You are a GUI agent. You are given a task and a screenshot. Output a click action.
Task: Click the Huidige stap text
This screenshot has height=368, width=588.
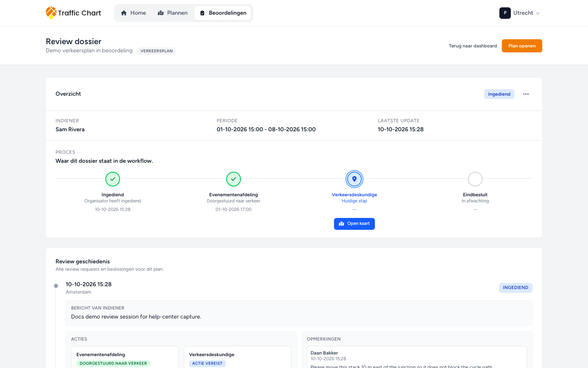pyautogui.click(x=354, y=201)
